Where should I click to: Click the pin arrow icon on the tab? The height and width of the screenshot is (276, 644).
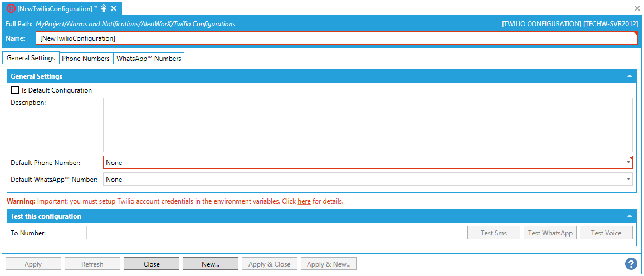click(104, 8)
